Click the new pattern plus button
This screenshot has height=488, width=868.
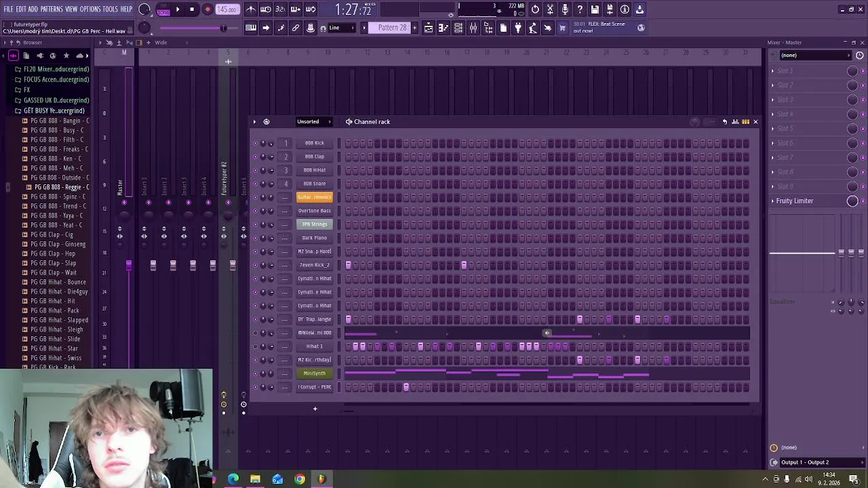pyautogui.click(x=414, y=28)
